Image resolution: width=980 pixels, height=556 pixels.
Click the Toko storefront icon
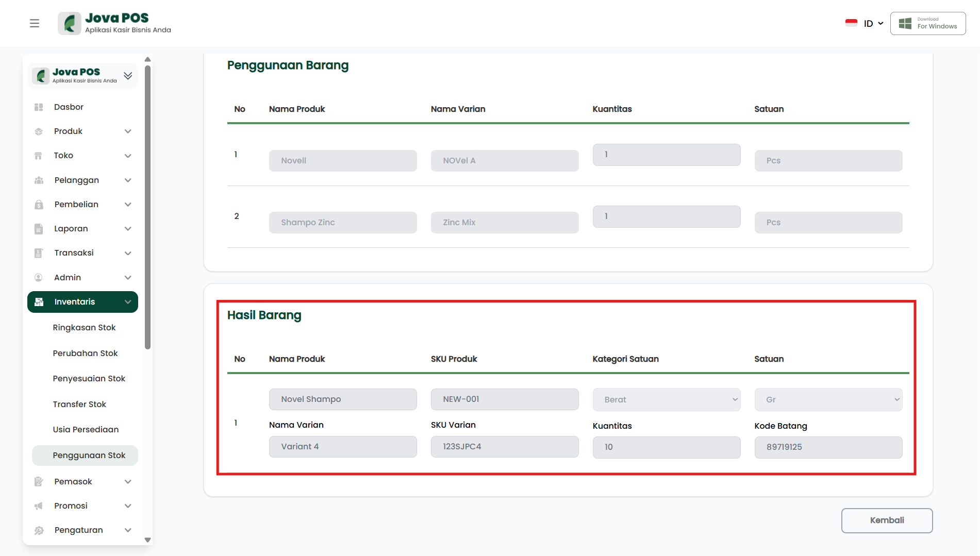[39, 156]
